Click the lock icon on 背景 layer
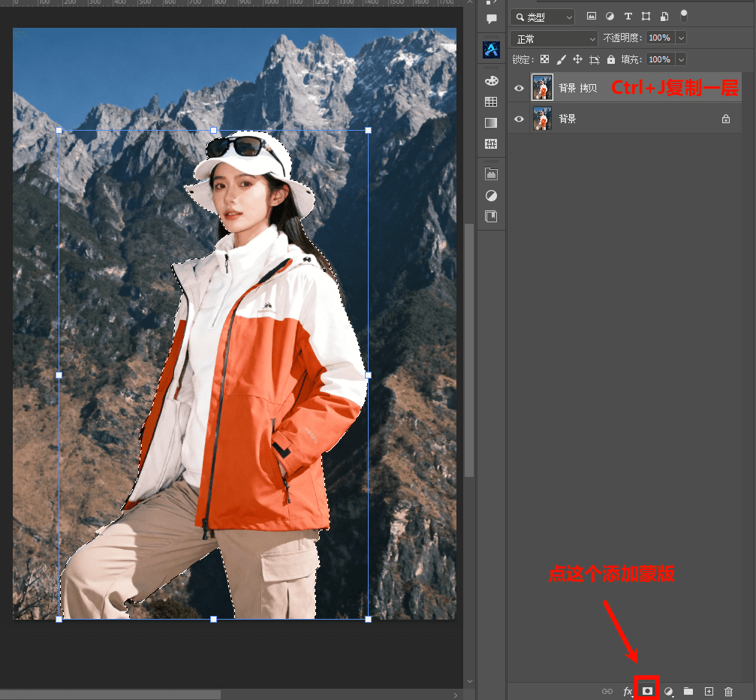Viewport: 756px width, 700px height. [726, 119]
